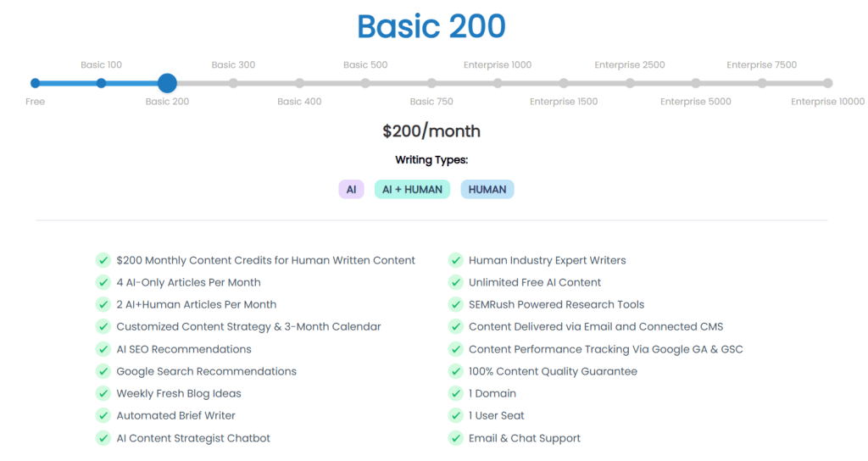Click the Basic 200 slider handle
This screenshot has height=461, width=868.
167,83
